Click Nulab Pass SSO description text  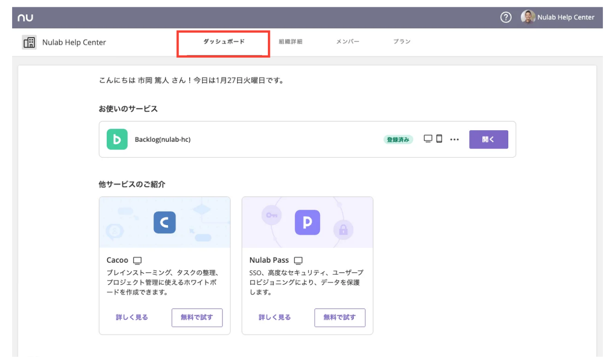[307, 283]
